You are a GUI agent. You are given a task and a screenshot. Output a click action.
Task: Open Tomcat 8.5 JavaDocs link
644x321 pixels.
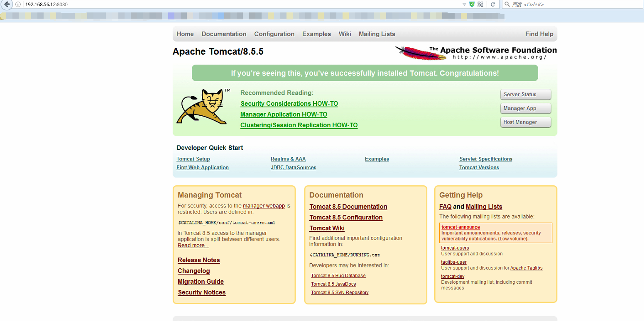click(x=333, y=284)
